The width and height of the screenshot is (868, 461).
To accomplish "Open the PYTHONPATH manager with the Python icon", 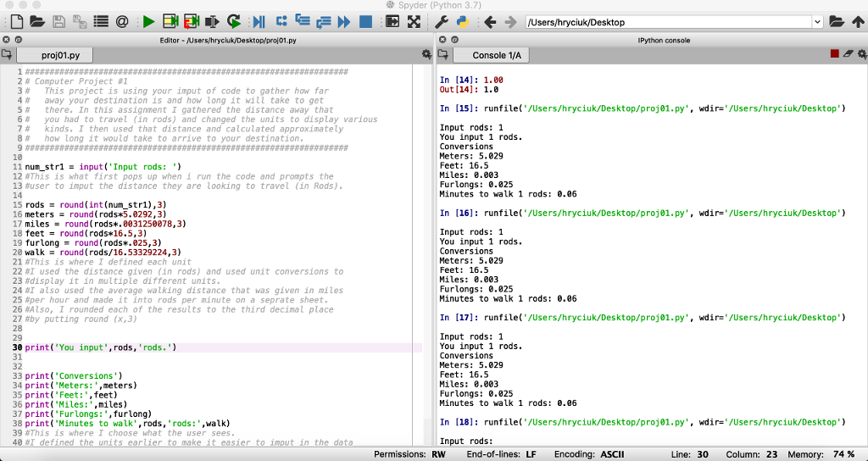I will 463,21.
